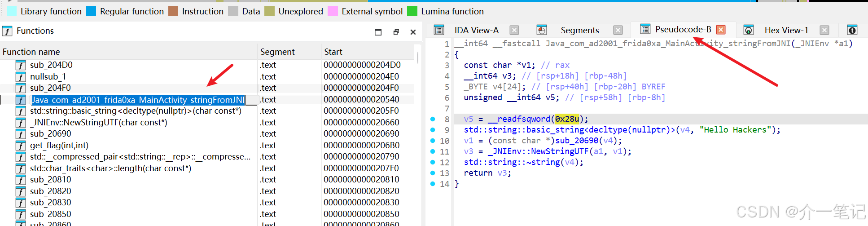Close the Hex View-1 tab
Screen dimensions: 868x226
click(824, 30)
